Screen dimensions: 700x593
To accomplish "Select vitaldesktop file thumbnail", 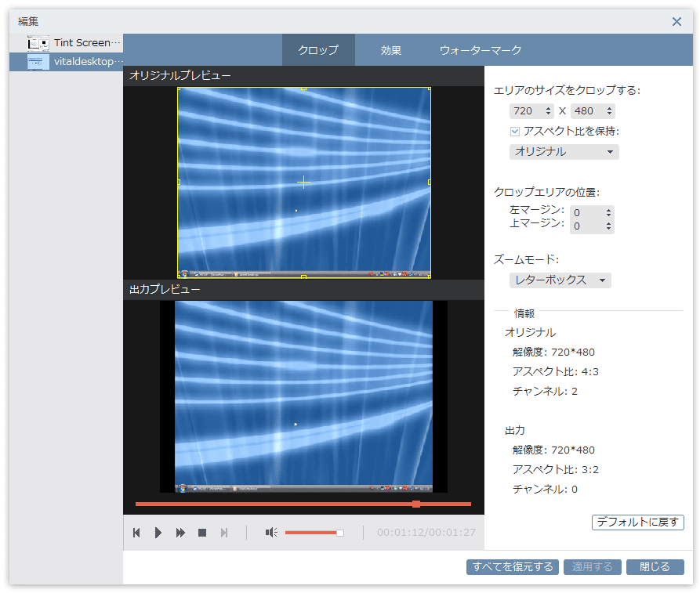I will point(38,62).
